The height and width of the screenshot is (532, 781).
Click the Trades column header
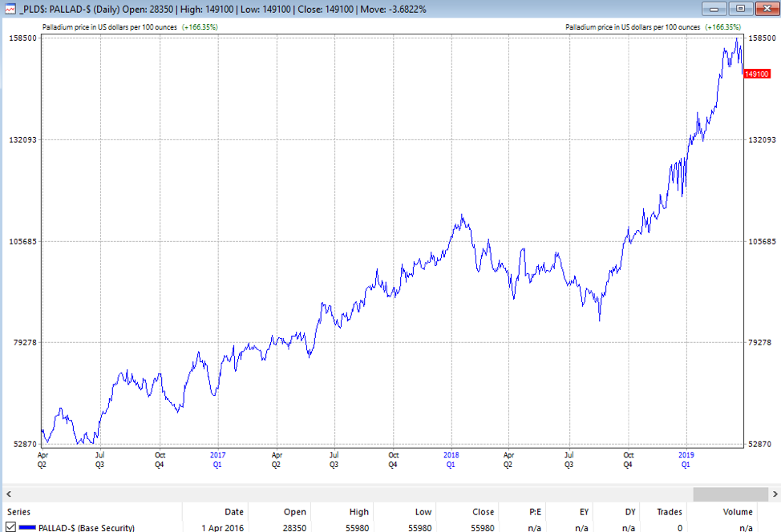[669, 512]
